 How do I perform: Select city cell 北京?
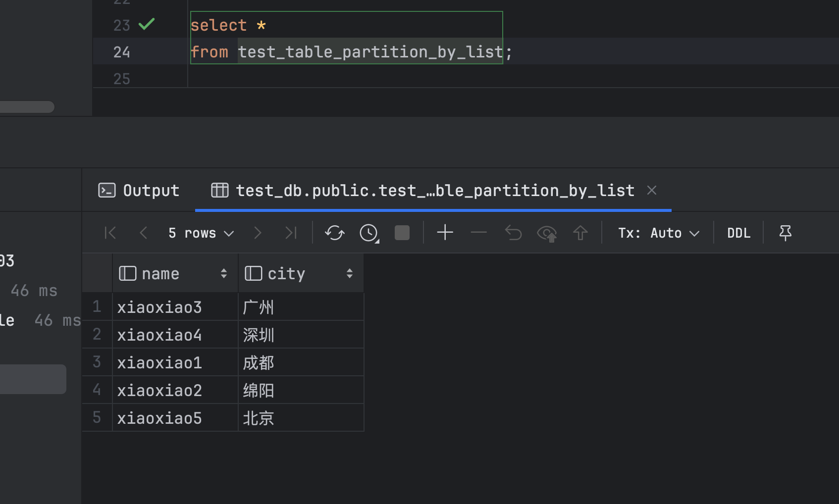pyautogui.click(x=301, y=418)
